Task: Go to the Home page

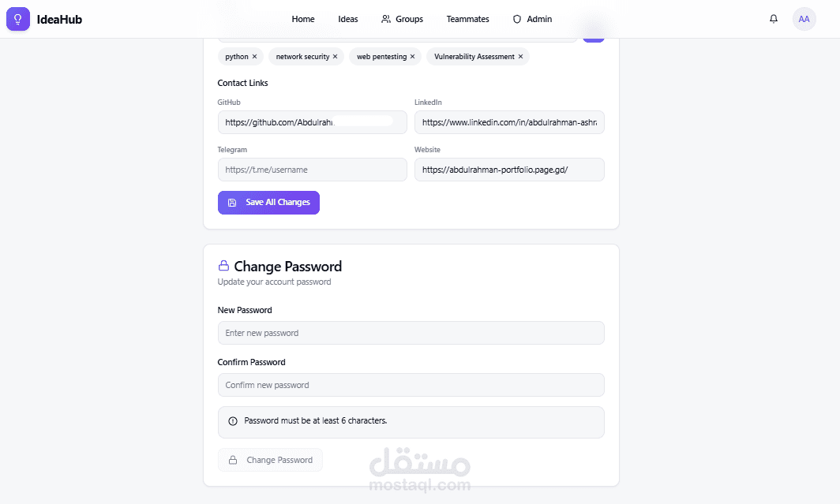Action: pyautogui.click(x=303, y=19)
